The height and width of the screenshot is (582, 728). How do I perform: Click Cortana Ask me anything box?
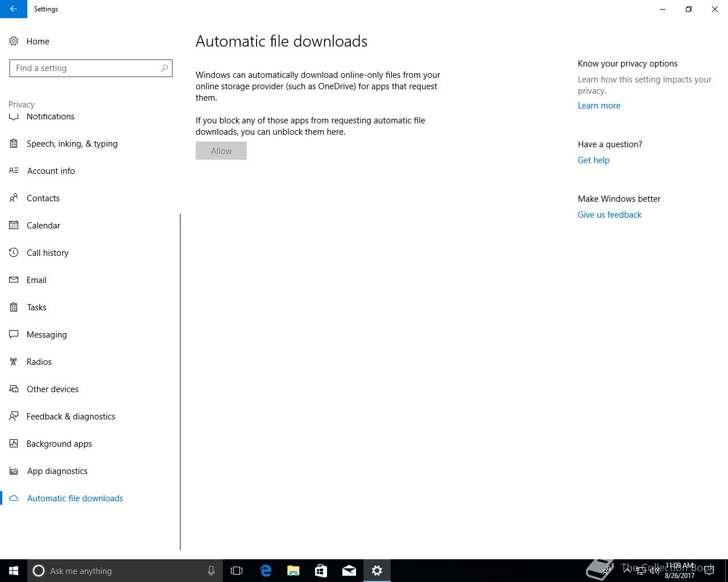tap(124, 571)
